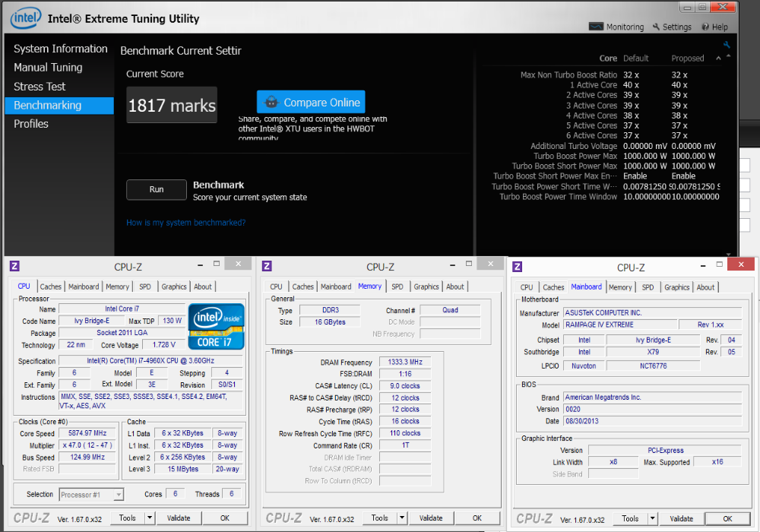Click Link Width value x8
This screenshot has width=760, height=532.
point(613,462)
